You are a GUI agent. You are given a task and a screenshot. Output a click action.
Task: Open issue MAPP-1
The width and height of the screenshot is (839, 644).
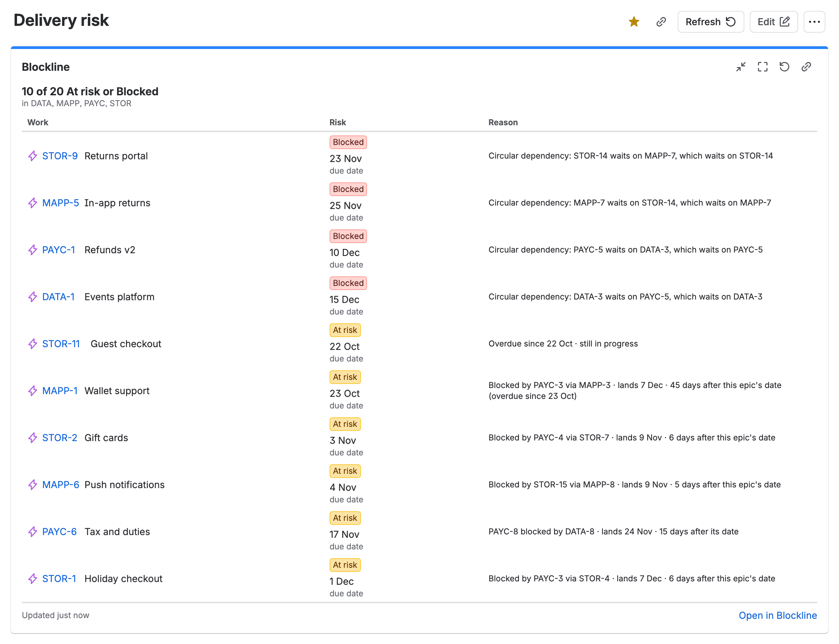pos(60,391)
